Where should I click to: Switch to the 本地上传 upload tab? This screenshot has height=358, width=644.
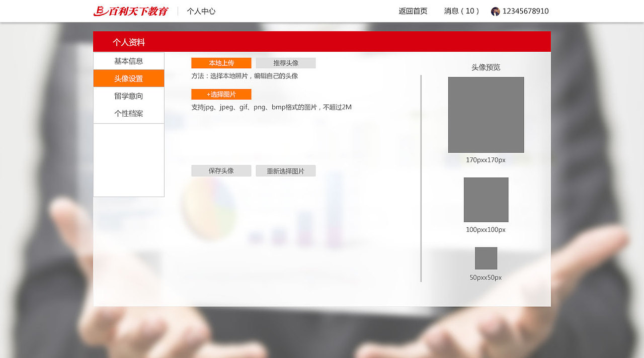(x=221, y=62)
